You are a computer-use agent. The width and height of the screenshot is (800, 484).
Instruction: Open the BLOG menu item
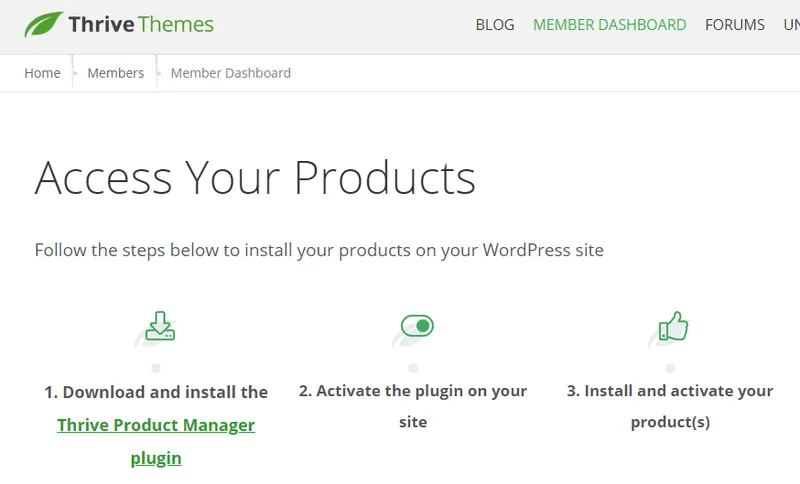point(494,24)
